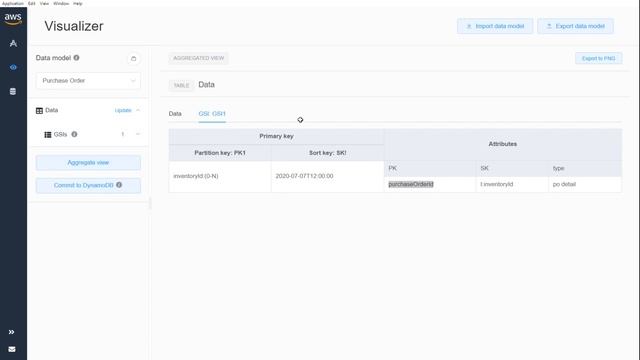Select the Visualizer eye icon in sidebar
640x360 pixels.
[x=13, y=67]
